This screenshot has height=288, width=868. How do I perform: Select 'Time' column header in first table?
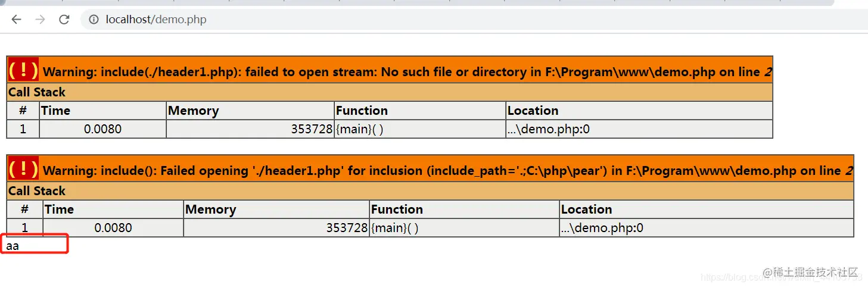click(x=56, y=111)
